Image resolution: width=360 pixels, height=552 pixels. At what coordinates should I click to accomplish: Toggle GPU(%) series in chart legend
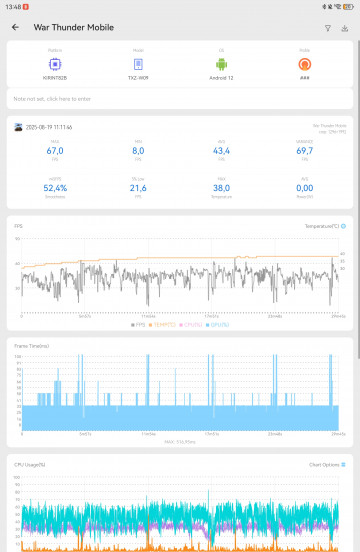click(x=217, y=325)
